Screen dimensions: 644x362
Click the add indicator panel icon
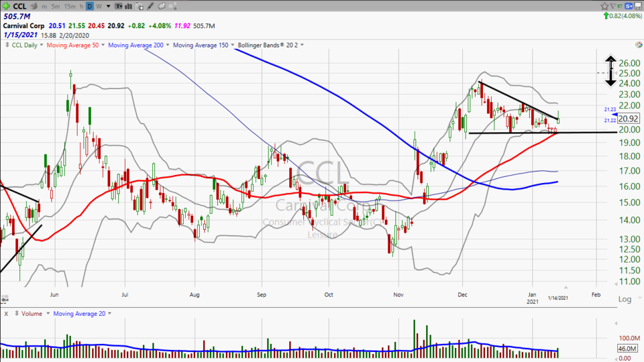[x=140, y=6]
